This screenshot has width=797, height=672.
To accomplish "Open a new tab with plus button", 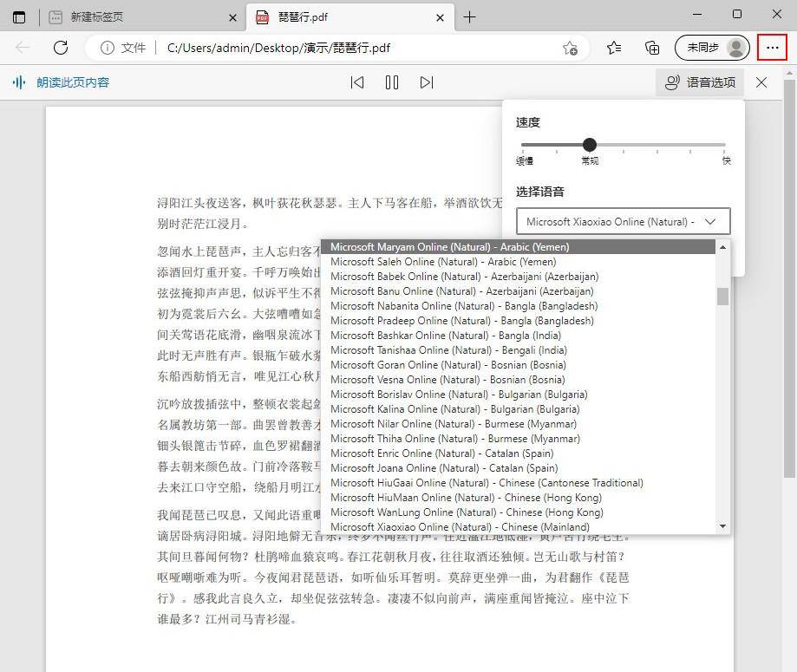I will [x=469, y=17].
